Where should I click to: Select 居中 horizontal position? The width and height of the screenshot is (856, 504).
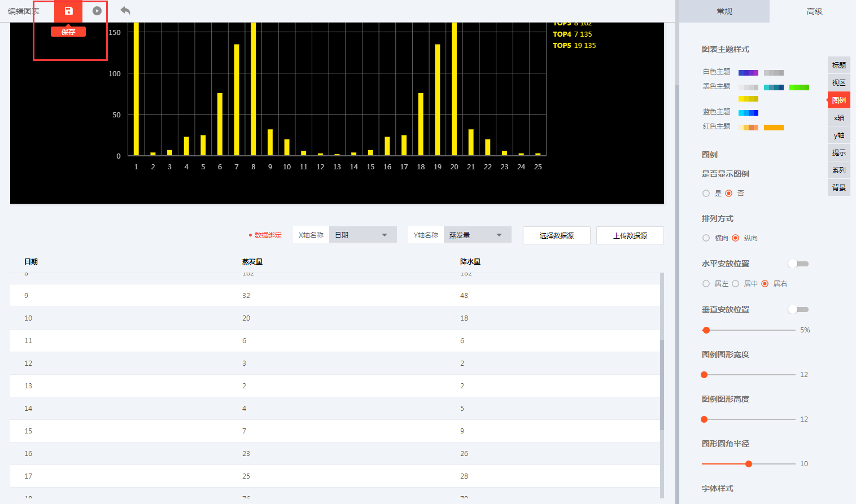coord(735,284)
